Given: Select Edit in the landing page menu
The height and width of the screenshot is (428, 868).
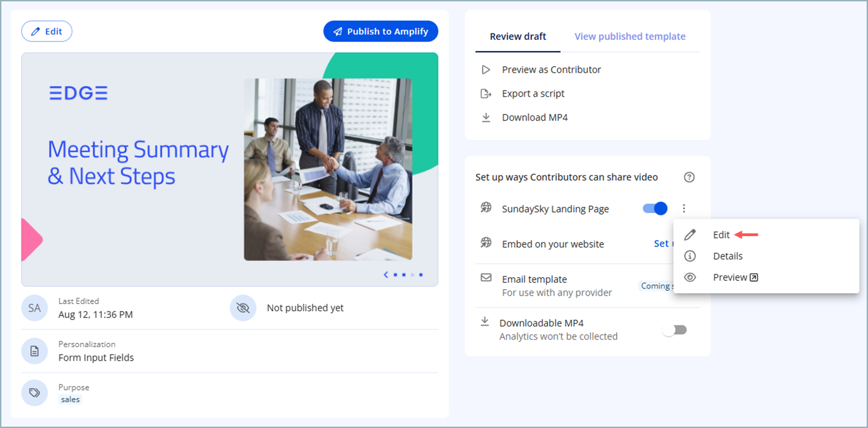Looking at the screenshot, I should coord(721,235).
